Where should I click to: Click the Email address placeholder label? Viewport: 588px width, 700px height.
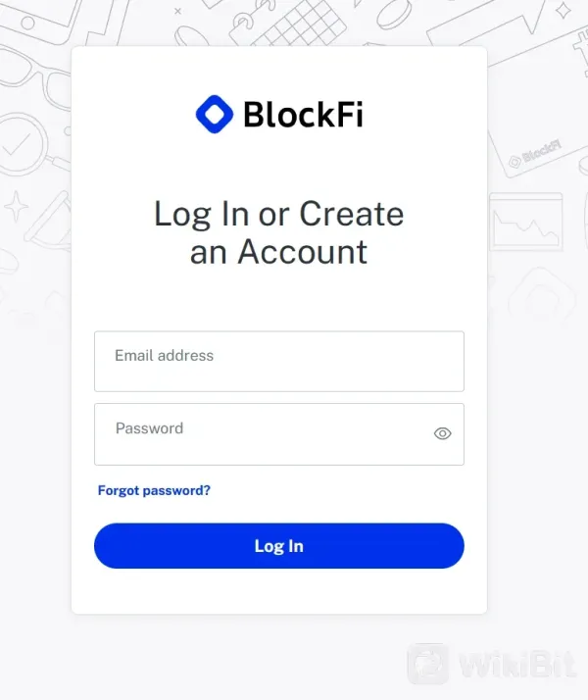[164, 356]
